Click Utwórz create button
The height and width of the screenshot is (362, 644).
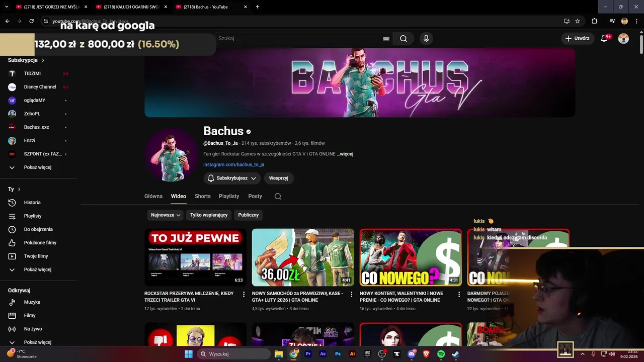click(x=577, y=39)
